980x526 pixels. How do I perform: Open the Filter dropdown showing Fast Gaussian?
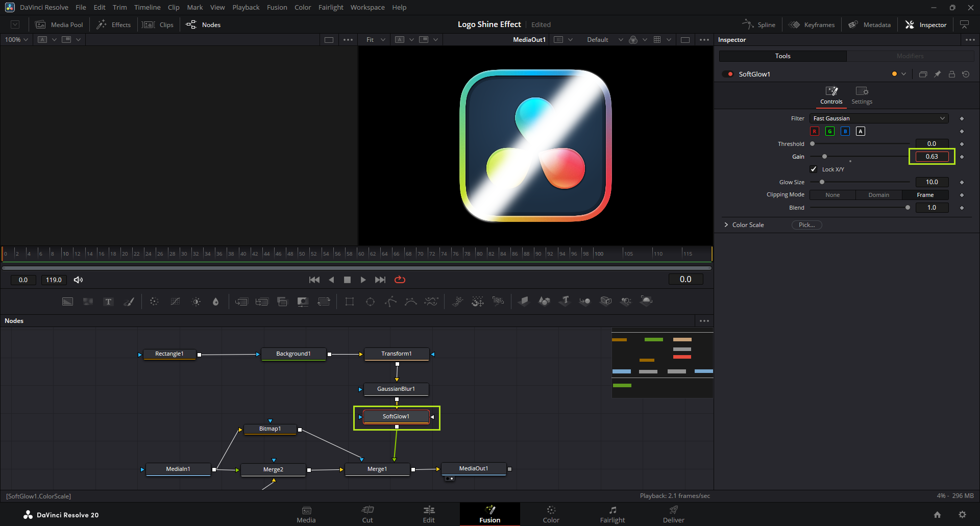pos(878,118)
